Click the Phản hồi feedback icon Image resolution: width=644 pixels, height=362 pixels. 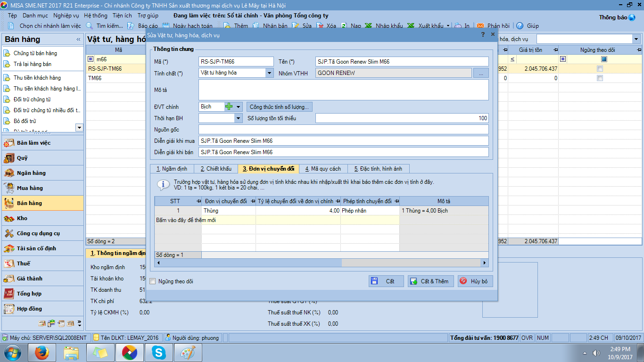[480, 26]
